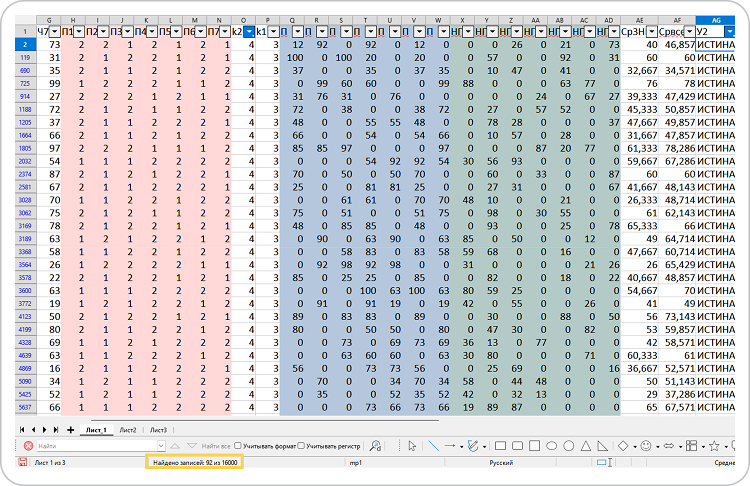The image size is (750, 486).
Task: Open filter dropdown for column П7
Action: pos(225,32)
